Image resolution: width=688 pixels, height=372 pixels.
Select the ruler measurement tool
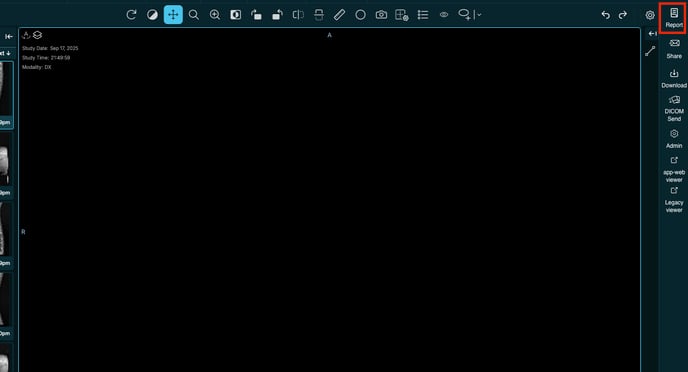[339, 15]
